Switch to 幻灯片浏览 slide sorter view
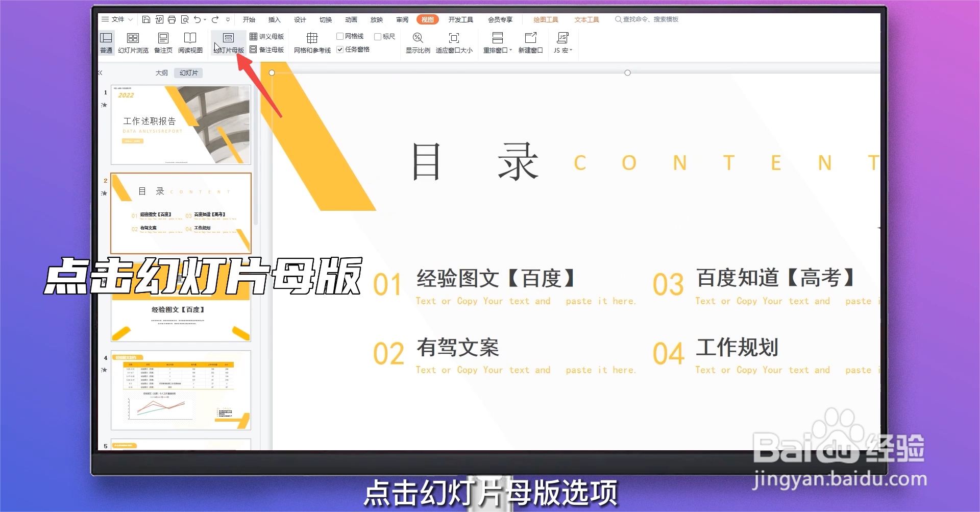Viewport: 980px width, 512px height. [133, 43]
